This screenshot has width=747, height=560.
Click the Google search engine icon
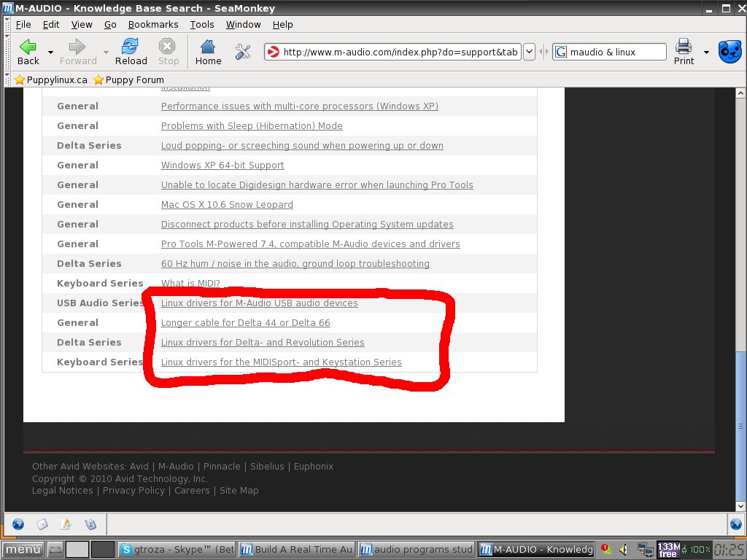click(561, 52)
